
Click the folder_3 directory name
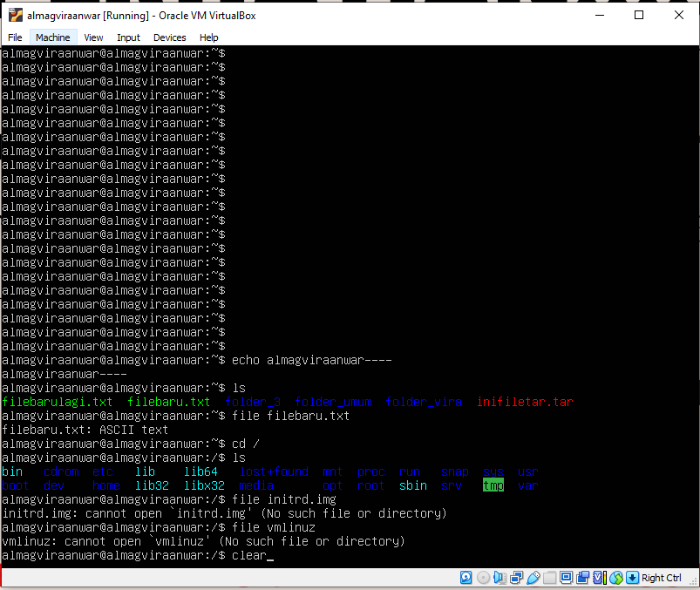(x=253, y=402)
